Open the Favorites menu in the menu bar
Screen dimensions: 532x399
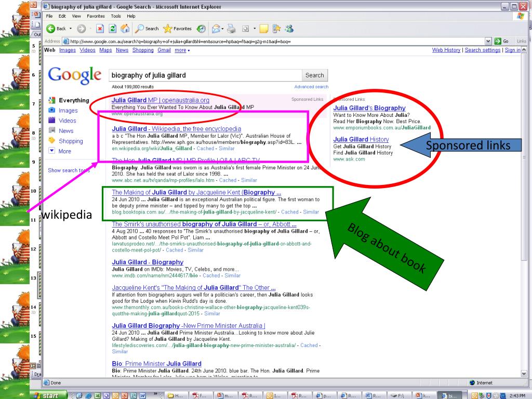(x=96, y=16)
